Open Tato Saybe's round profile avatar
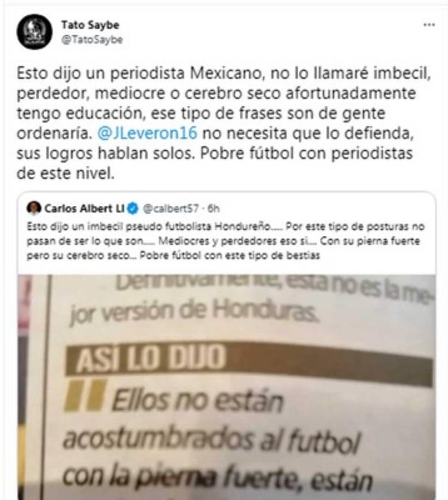 coord(34,32)
